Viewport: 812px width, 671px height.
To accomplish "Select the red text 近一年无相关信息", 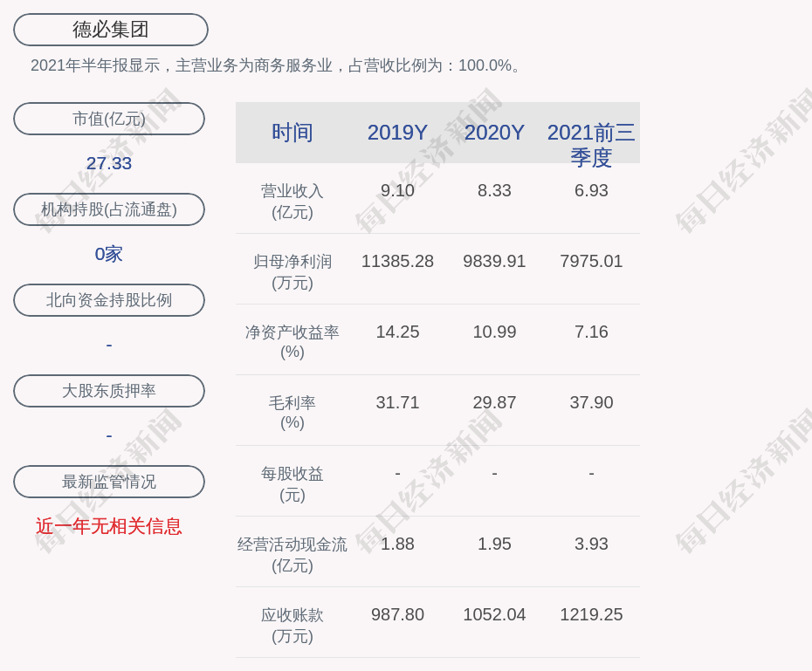I will tap(109, 526).
